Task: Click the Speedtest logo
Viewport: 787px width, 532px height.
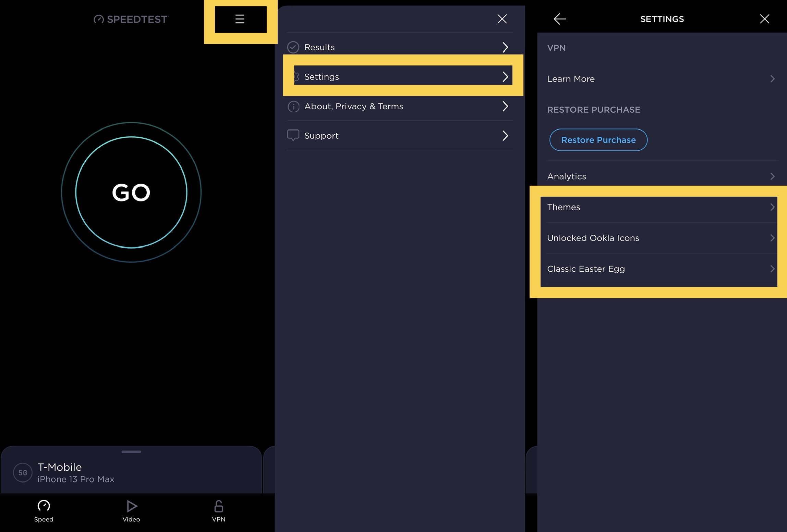Action: tap(131, 19)
